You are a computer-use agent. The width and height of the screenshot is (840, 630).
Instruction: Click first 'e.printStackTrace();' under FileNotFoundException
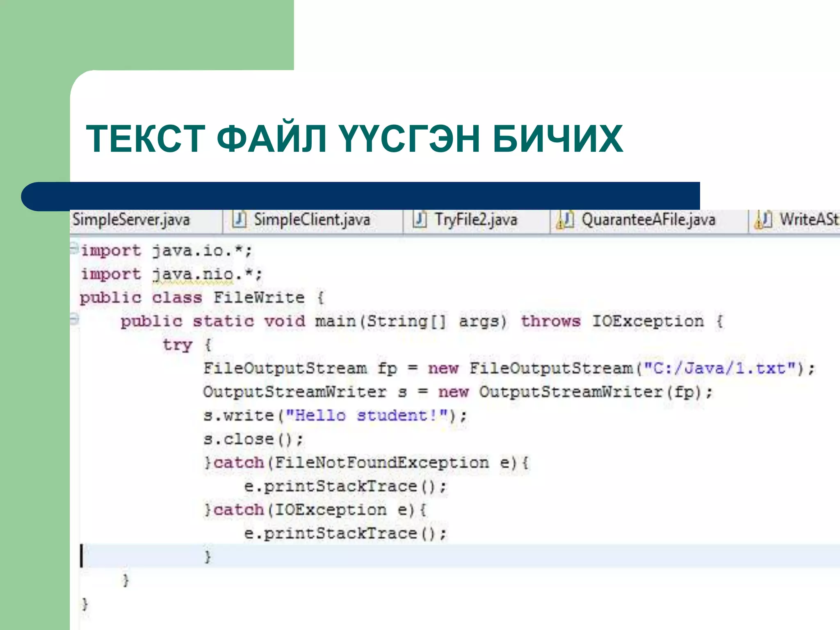pyautogui.click(x=345, y=486)
